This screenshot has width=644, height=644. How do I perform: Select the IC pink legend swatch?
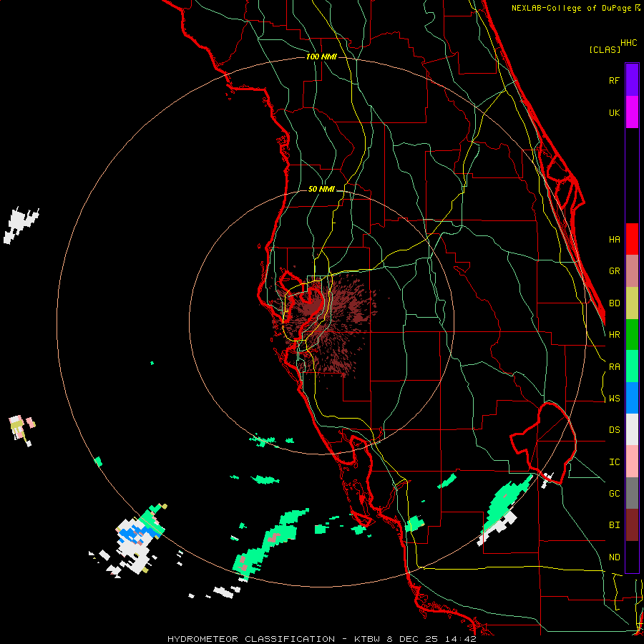coord(632,462)
